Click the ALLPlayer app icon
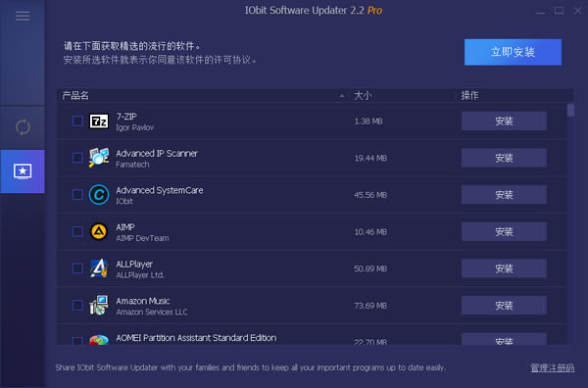588x388 pixels. pos(99,268)
